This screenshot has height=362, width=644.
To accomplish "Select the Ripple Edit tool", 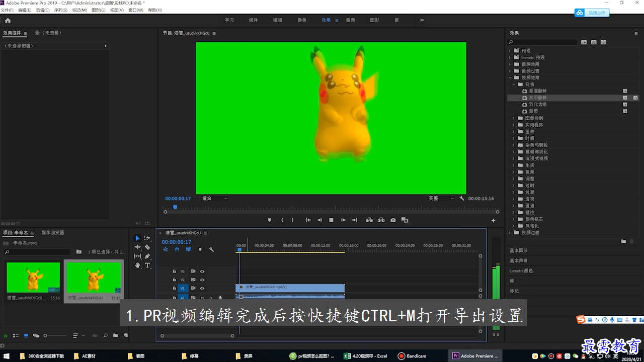I will click(138, 247).
